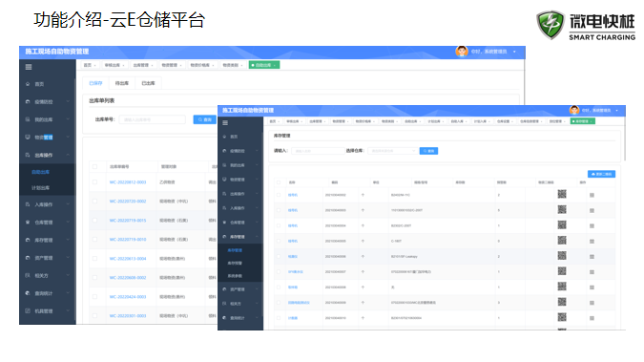Click 相关方 icon in back window sidebar

(28, 276)
